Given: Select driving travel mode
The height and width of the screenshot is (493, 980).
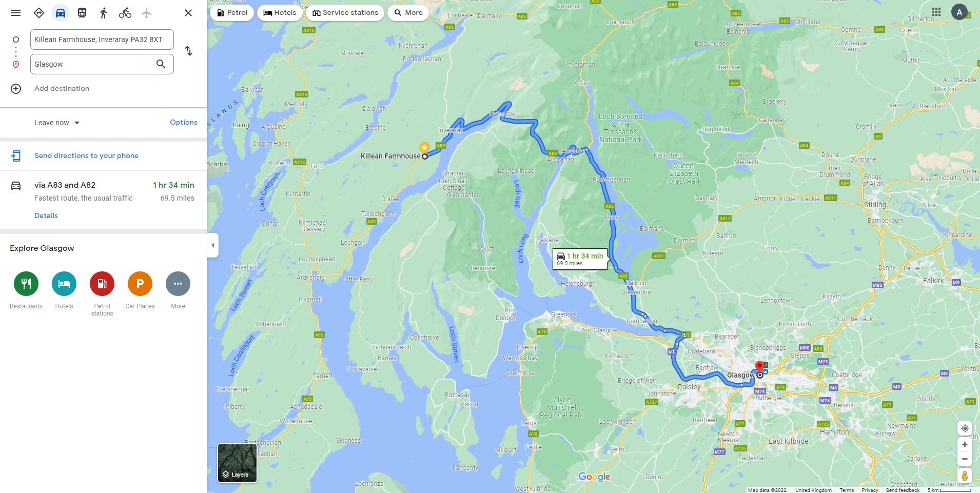Looking at the screenshot, I should point(61,13).
